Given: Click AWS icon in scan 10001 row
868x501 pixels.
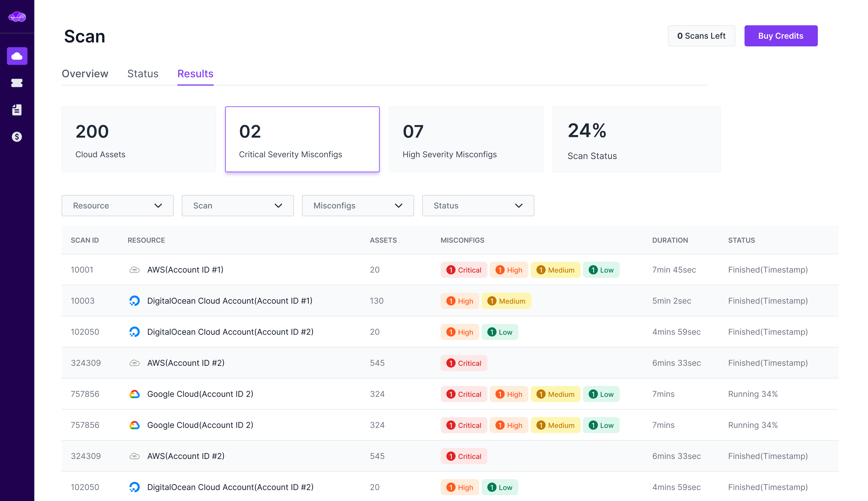Looking at the screenshot, I should click(134, 270).
